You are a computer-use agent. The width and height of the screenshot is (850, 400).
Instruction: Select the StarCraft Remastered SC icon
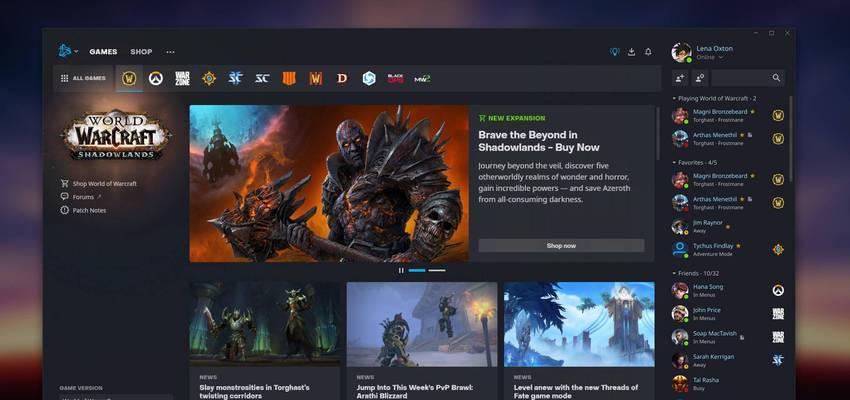click(x=262, y=79)
